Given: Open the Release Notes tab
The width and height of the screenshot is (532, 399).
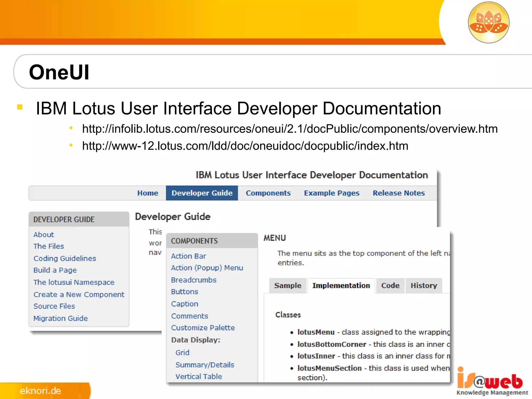Looking at the screenshot, I should coord(399,193).
